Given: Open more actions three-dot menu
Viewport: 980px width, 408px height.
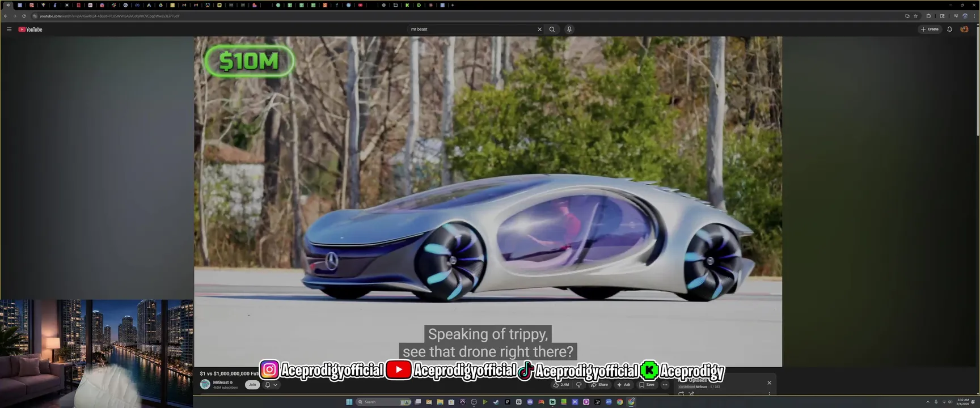Looking at the screenshot, I should [x=665, y=385].
